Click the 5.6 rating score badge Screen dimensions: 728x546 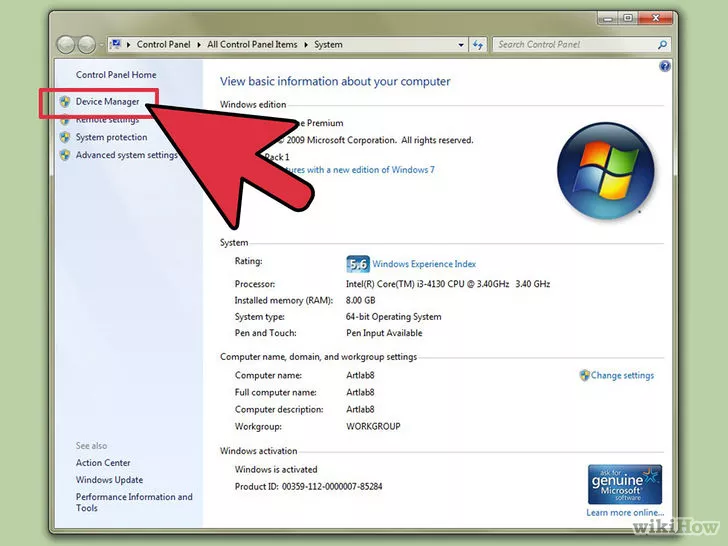pyautogui.click(x=357, y=264)
